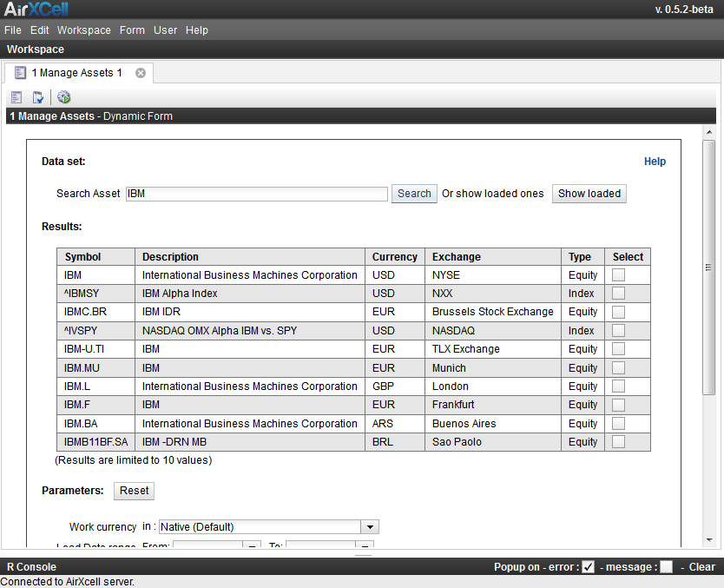Click the Frankfurt exchange cell
This screenshot has width=724, height=588.
pos(493,405)
